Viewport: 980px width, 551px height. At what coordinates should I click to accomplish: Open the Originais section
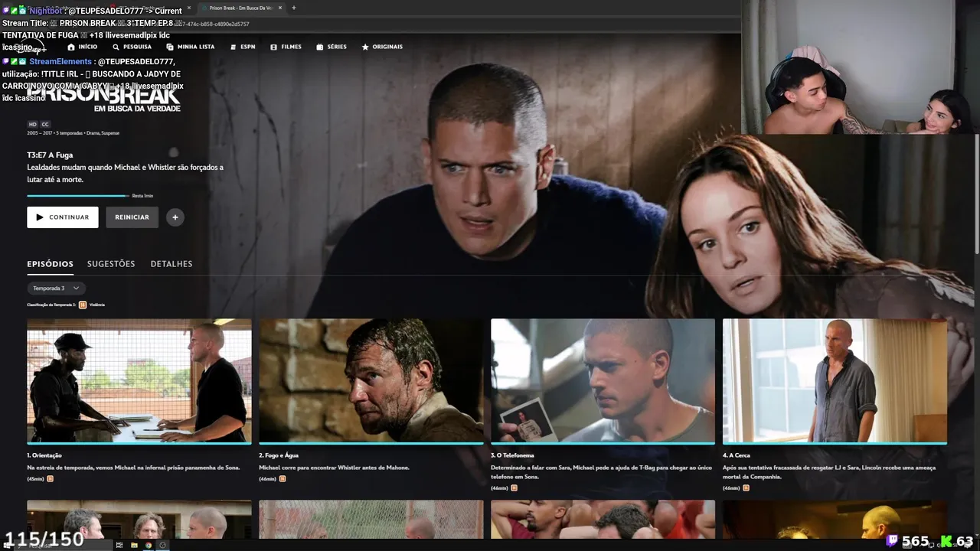point(382,47)
